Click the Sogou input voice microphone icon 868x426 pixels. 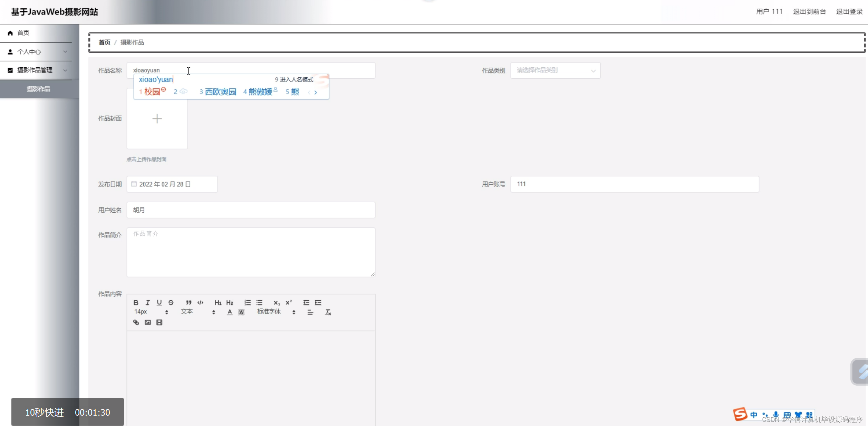click(776, 415)
